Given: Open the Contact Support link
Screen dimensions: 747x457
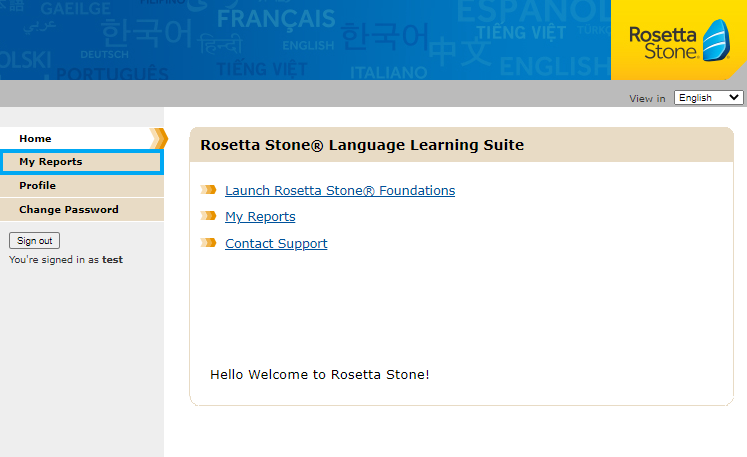Looking at the screenshot, I should tap(276, 243).
